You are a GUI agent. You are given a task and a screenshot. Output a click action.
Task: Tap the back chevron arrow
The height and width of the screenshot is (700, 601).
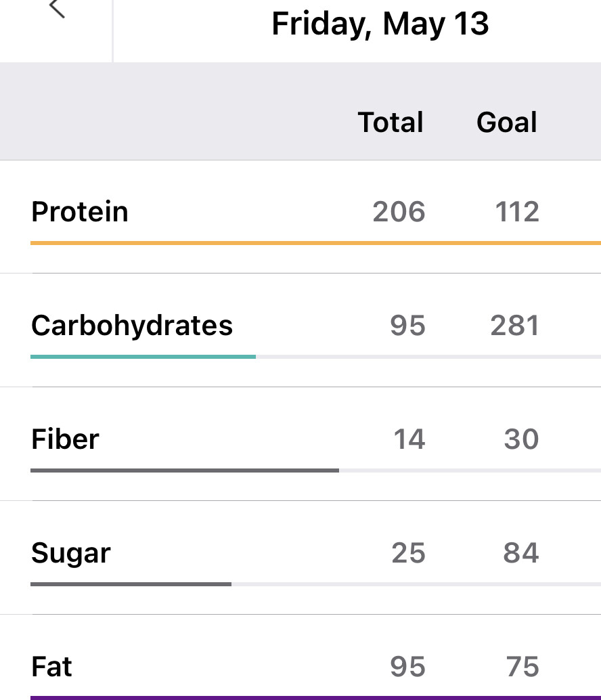(x=57, y=9)
